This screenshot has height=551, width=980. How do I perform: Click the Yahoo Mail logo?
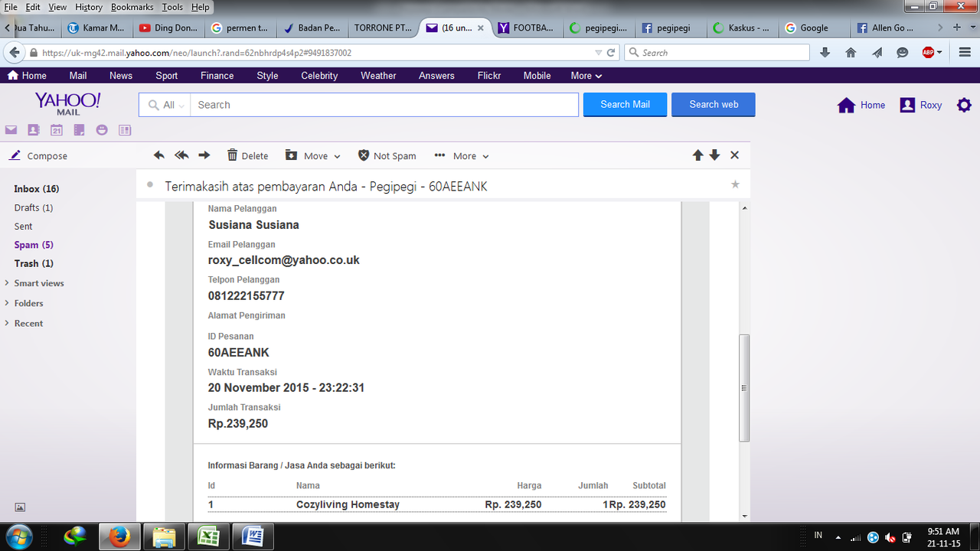click(x=68, y=103)
